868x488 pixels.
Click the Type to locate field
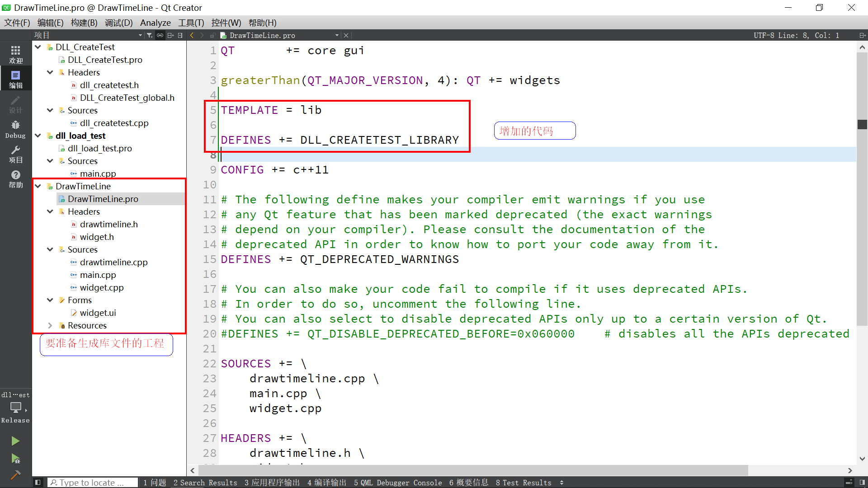[93, 483]
